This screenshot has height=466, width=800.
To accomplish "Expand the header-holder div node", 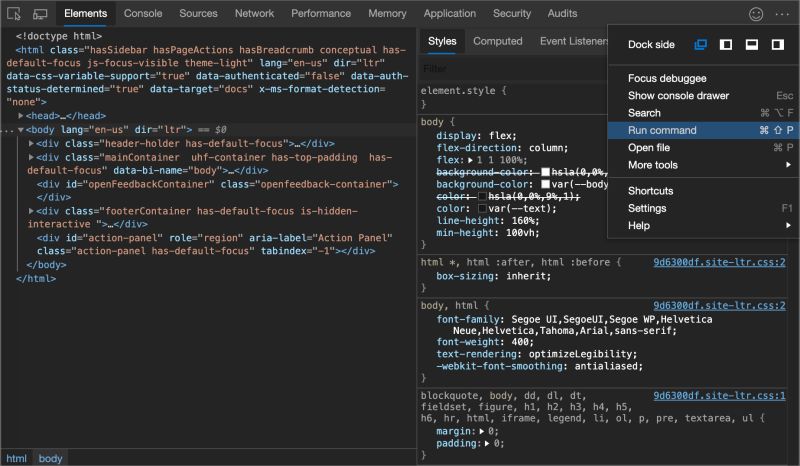I will pyautogui.click(x=31, y=143).
